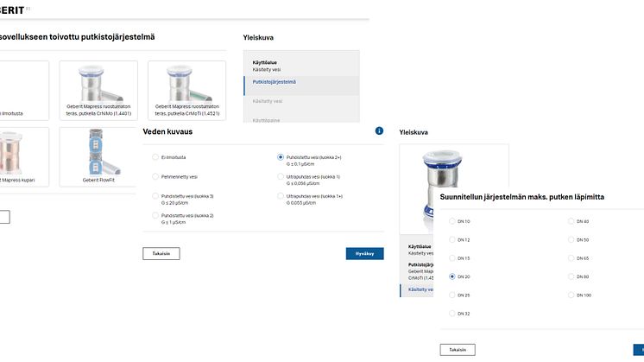
Task: Select the DN 100 diameter option
Action: tap(571, 295)
